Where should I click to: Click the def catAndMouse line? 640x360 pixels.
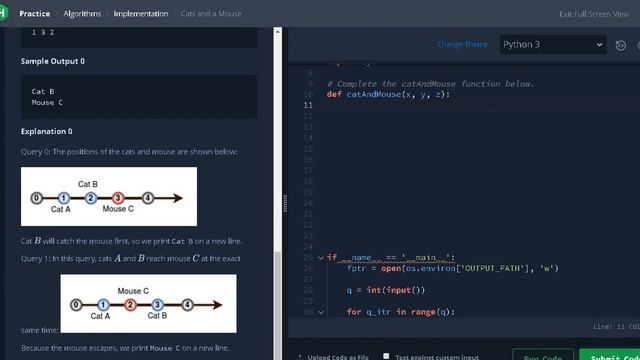pos(388,94)
